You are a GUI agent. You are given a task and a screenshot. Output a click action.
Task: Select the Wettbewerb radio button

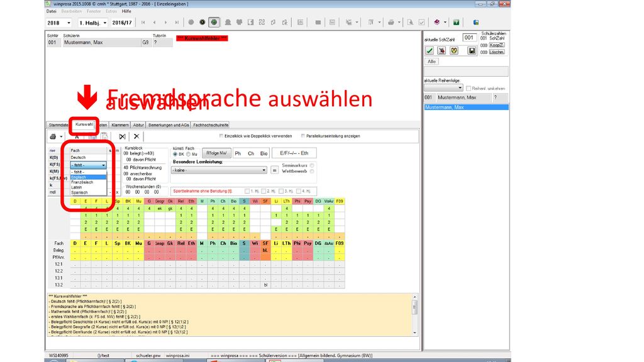tap(312, 171)
